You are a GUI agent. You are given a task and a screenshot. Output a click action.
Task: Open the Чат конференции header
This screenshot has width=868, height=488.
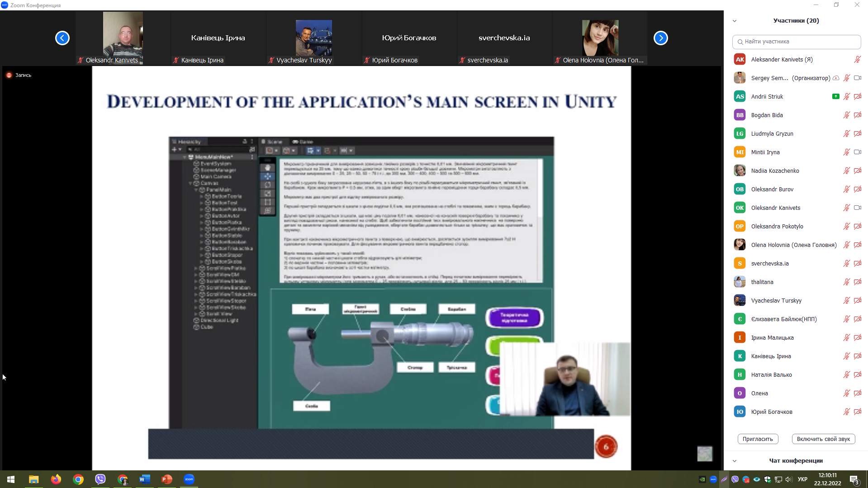click(796, 461)
